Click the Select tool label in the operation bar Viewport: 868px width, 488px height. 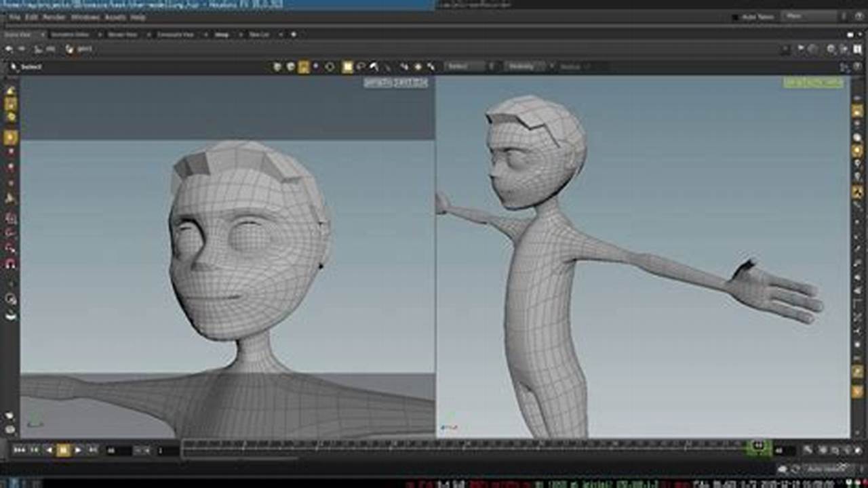31,66
